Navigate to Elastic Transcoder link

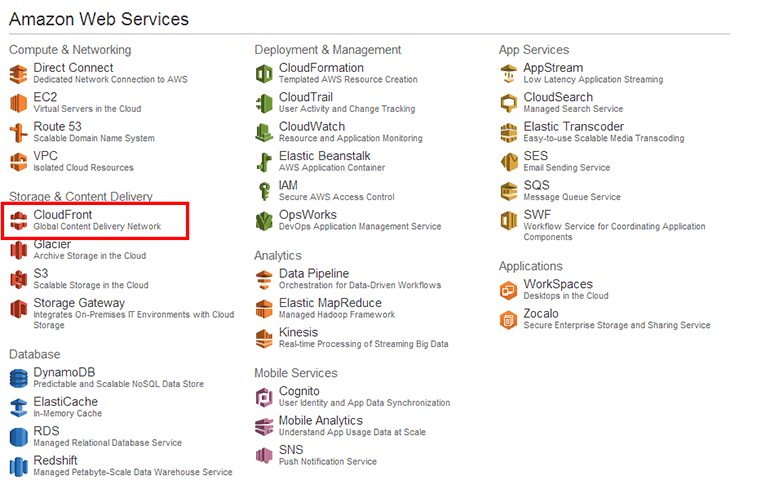click(573, 127)
